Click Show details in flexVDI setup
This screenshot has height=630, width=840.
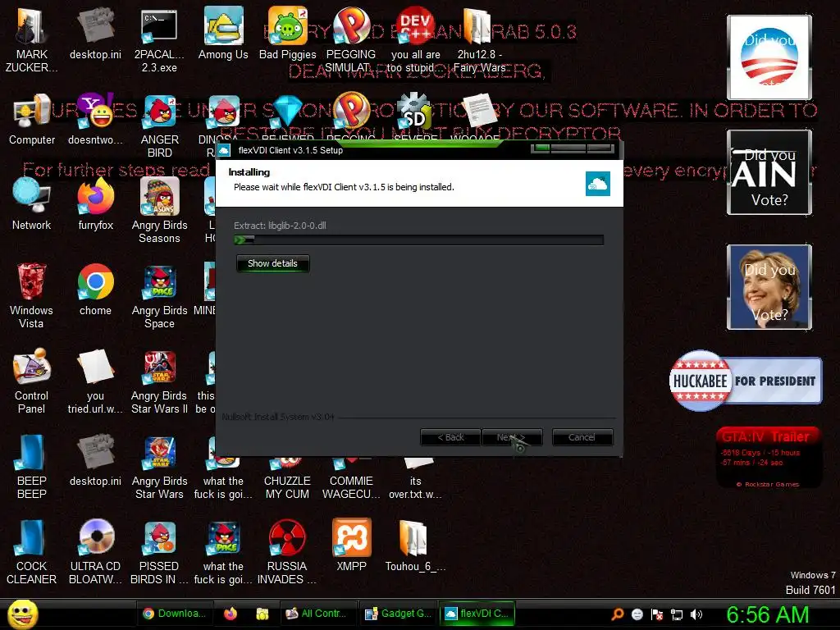click(272, 263)
